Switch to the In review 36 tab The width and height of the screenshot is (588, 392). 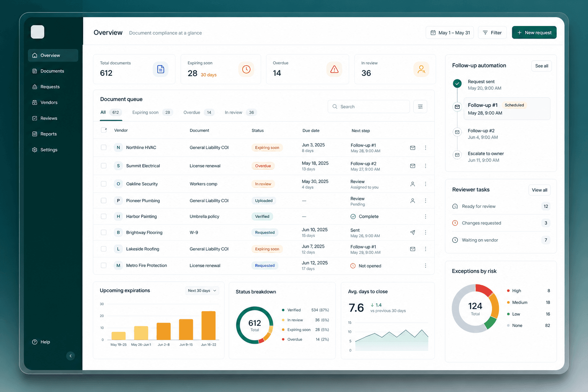tap(240, 113)
